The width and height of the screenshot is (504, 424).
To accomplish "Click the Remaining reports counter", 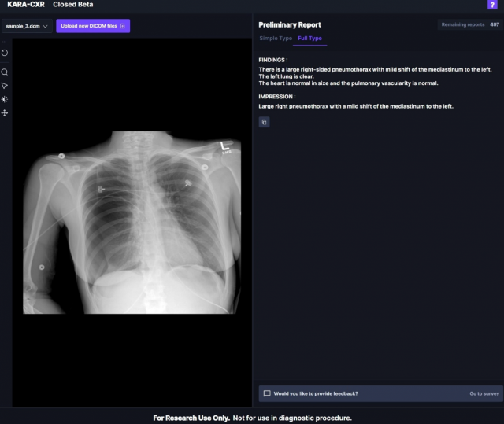I will click(470, 24).
